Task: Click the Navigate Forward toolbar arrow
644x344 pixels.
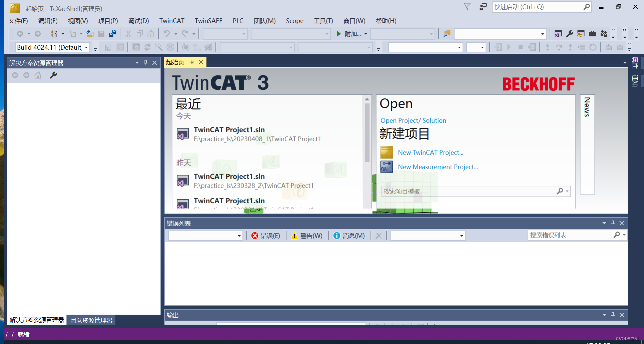Action: click(38, 34)
